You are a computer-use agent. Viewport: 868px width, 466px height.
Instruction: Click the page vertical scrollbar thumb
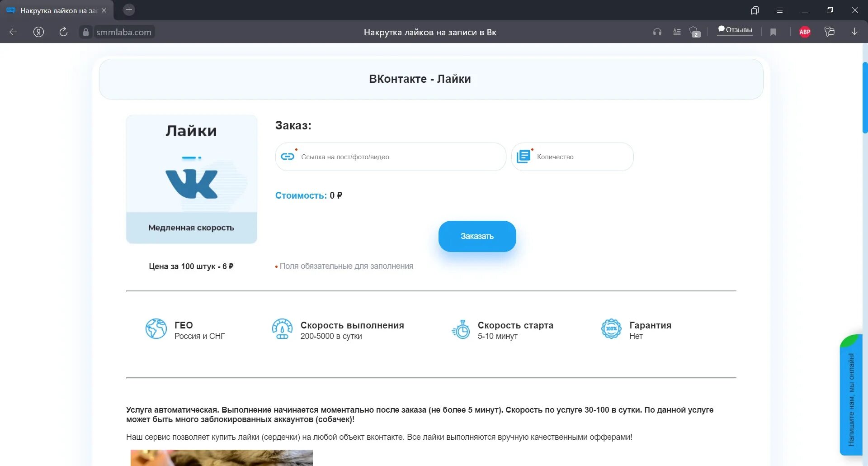click(865, 97)
